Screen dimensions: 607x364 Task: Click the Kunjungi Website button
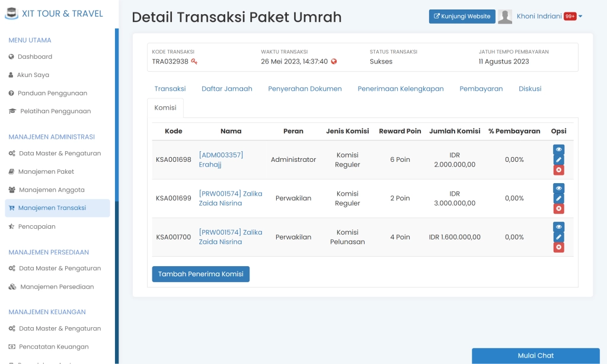click(x=462, y=16)
